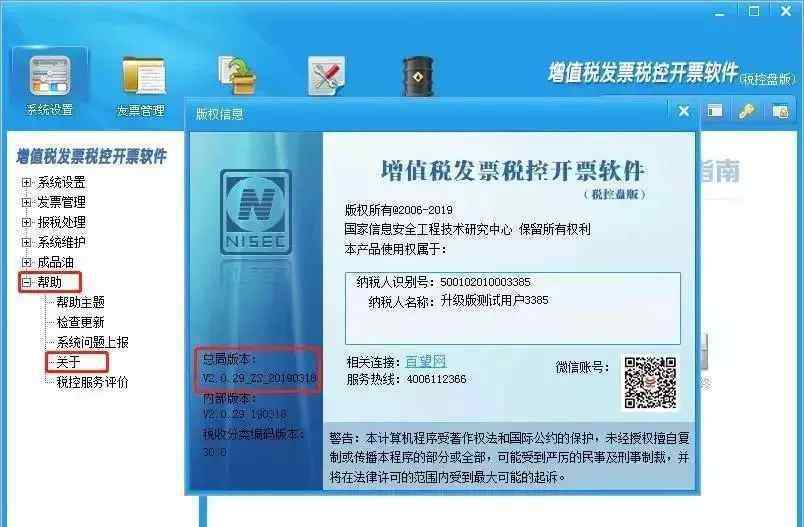Click the 税收分类编码版本 label
Viewport: 804px width, 527px height.
tap(254, 434)
